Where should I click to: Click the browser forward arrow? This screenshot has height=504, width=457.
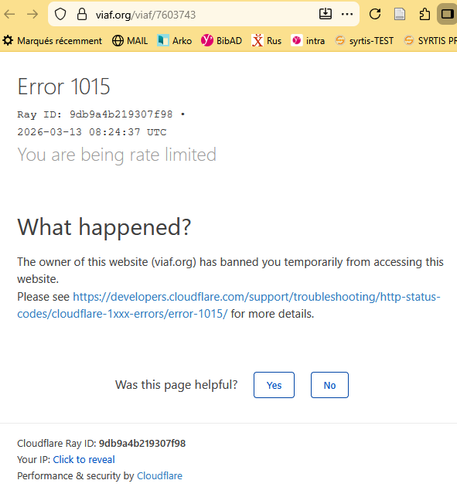point(32,14)
